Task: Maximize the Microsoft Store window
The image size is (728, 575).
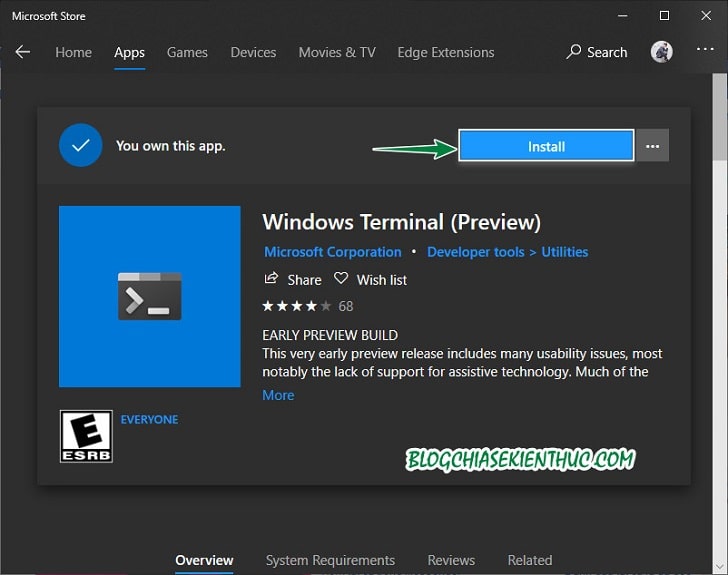Action: pos(664,16)
